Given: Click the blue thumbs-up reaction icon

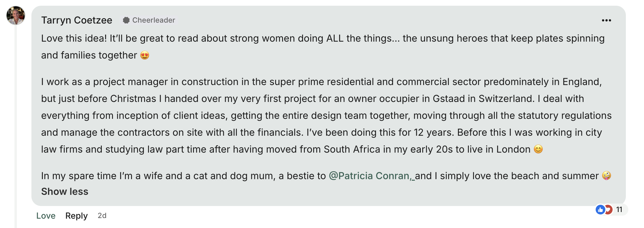Looking at the screenshot, I should pyautogui.click(x=600, y=210).
